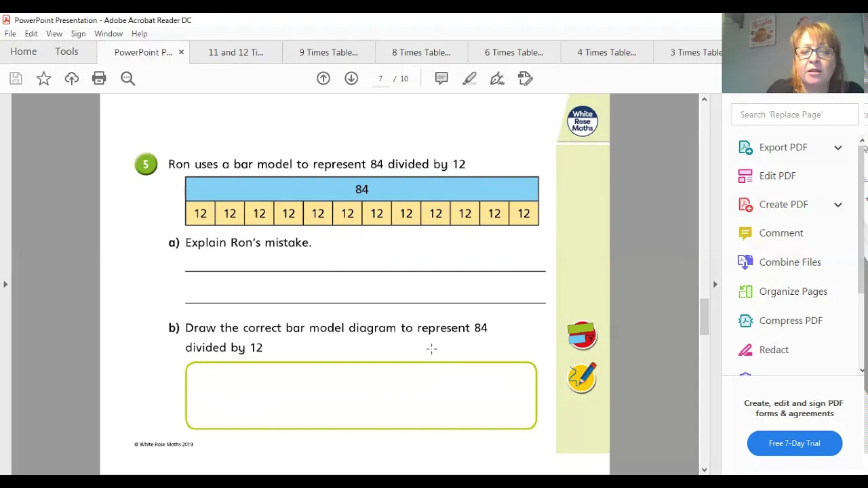Click the answer box for part b
Image resolution: width=868 pixels, height=488 pixels.
tap(361, 396)
